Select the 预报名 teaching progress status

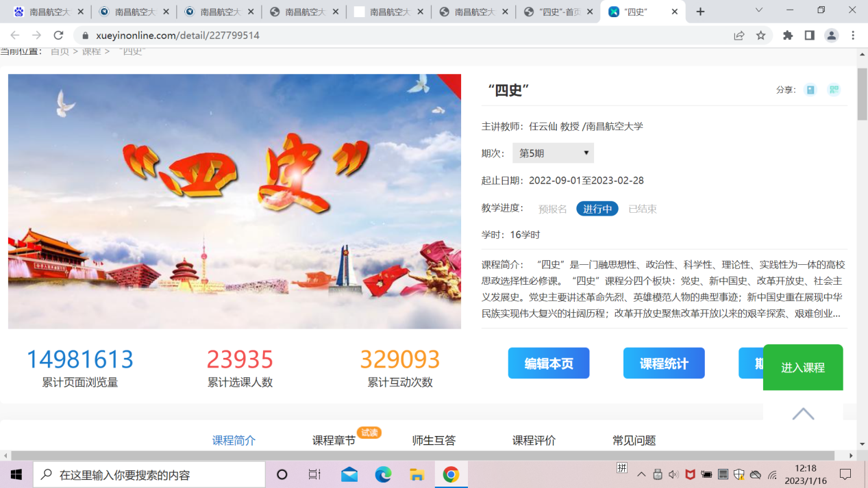[x=552, y=209]
